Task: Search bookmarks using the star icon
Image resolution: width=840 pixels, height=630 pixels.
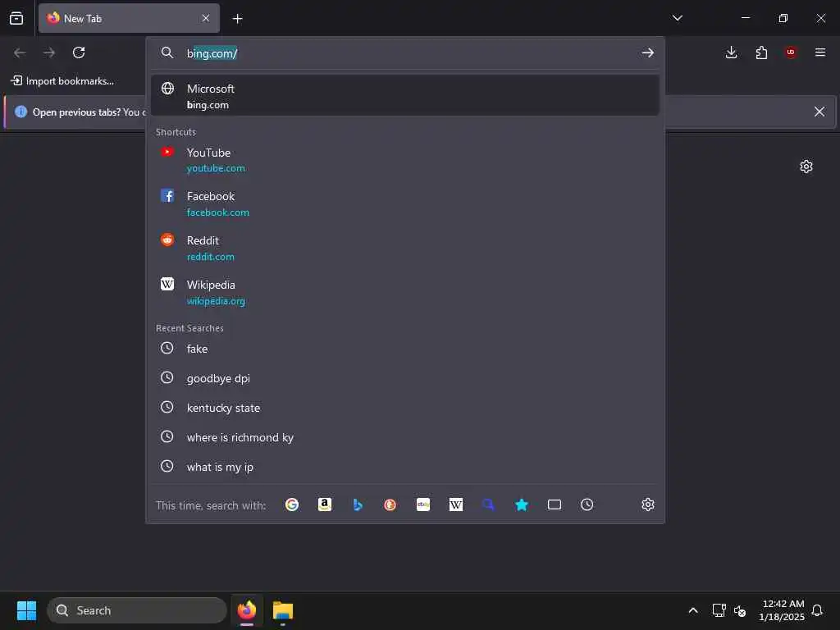Action: tap(521, 504)
